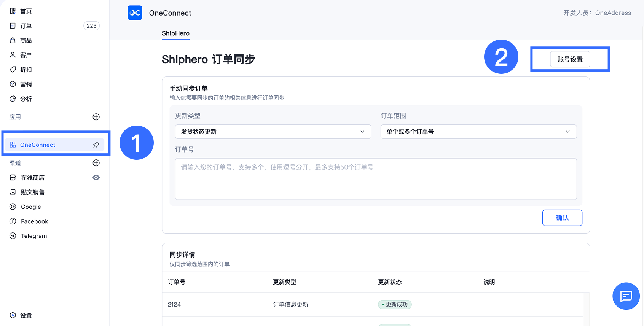Open 商品 in the sidebar menu
This screenshot has width=644, height=326.
coord(26,40)
